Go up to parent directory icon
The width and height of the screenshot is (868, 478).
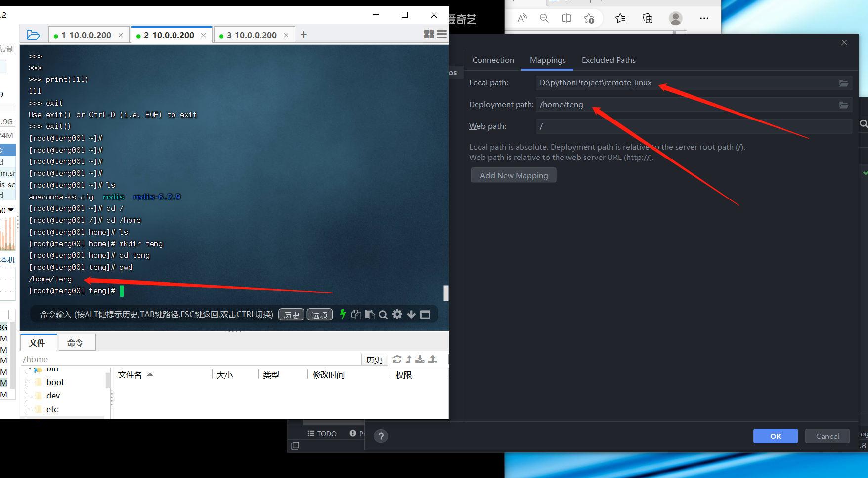click(x=409, y=359)
